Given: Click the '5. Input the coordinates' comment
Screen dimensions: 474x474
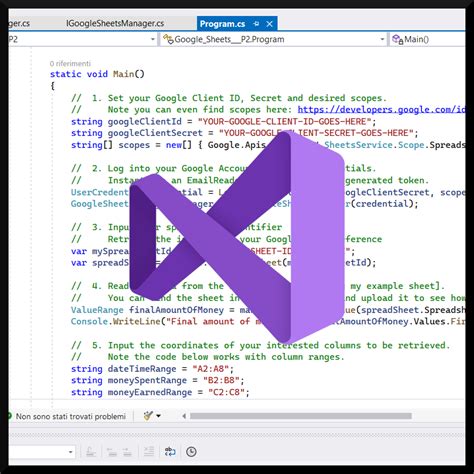Looking at the screenshot, I should 261,345.
